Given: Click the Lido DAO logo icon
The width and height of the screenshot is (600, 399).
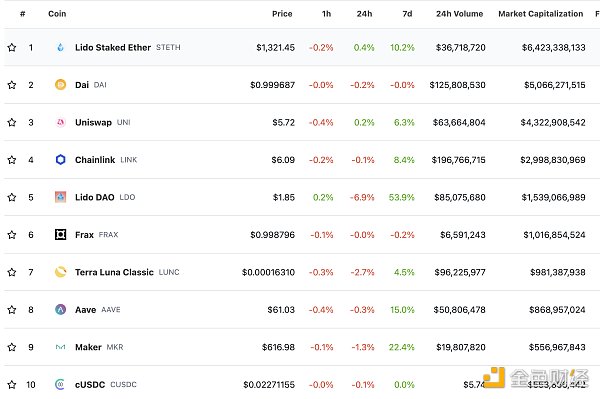Looking at the screenshot, I should coord(60,197).
